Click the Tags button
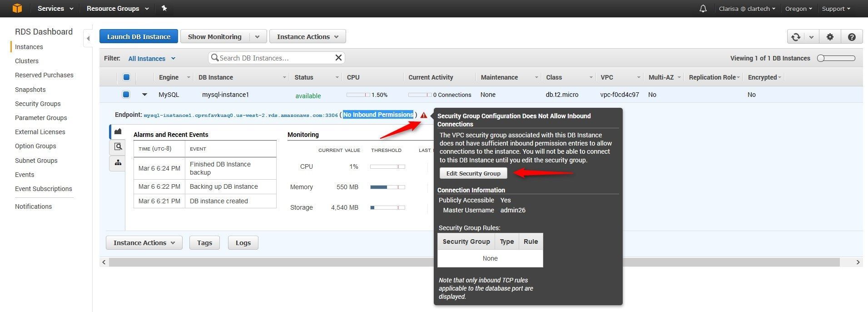The height and width of the screenshot is (312, 868). pos(204,243)
